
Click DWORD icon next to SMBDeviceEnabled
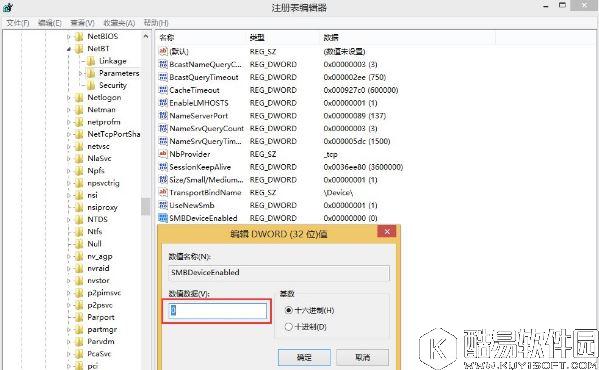coord(163,218)
